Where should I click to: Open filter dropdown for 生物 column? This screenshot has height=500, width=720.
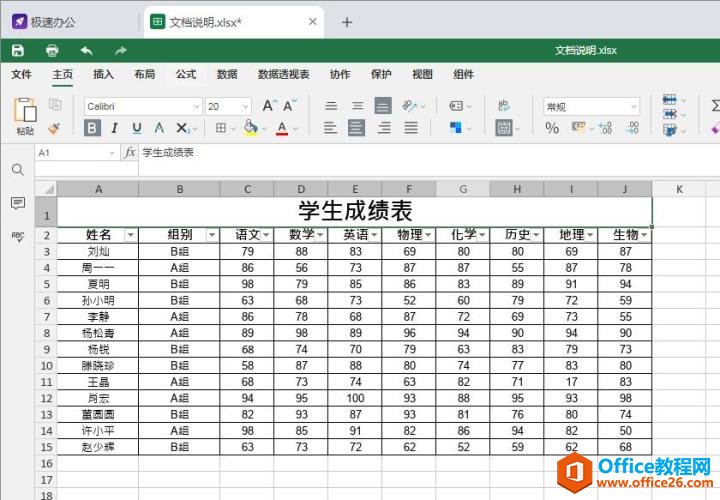point(644,235)
